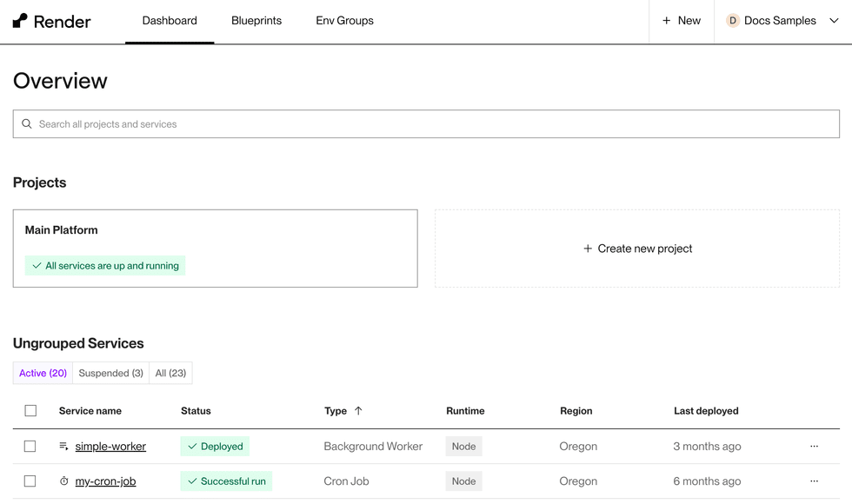Show All (23) services
Screen dimensions: 852x504
[170, 373]
